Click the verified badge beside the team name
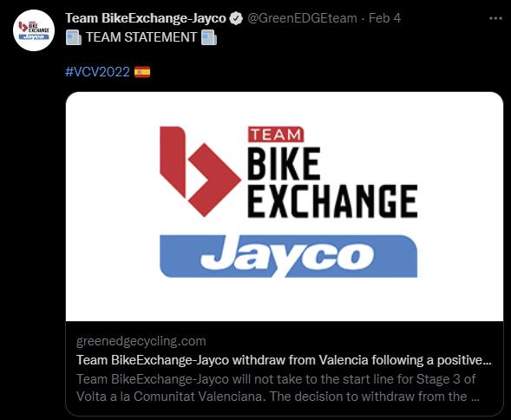Viewport: 511px width, 420px height. tap(236, 18)
